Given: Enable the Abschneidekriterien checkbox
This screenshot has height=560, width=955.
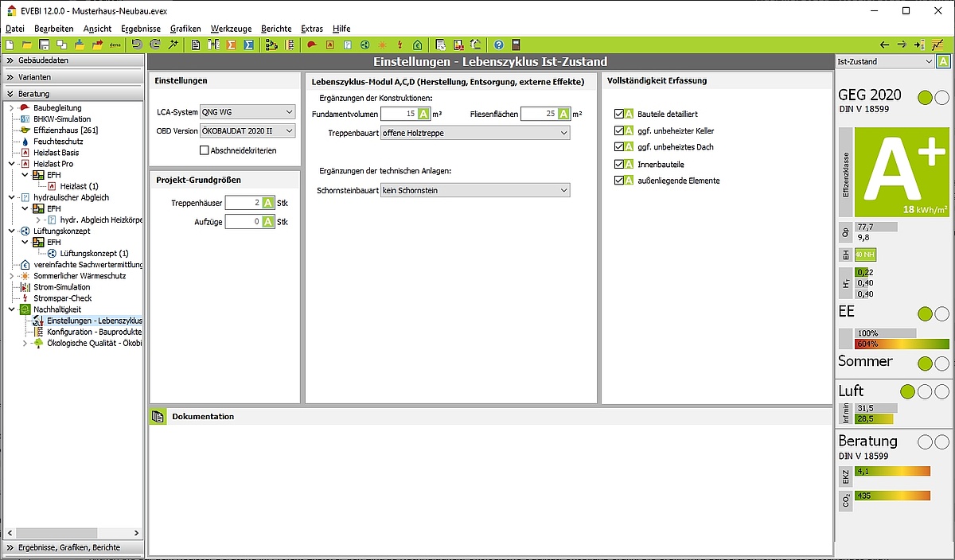Looking at the screenshot, I should pos(205,150).
